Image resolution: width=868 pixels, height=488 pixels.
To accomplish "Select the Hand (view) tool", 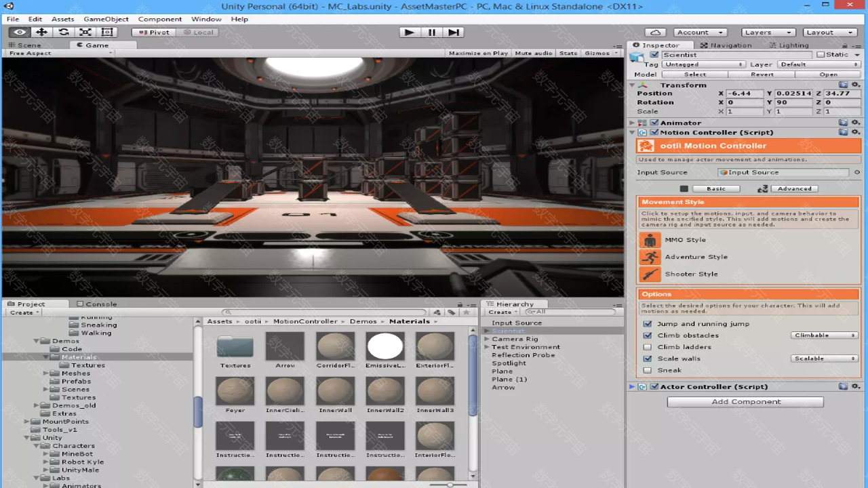I will click(20, 32).
